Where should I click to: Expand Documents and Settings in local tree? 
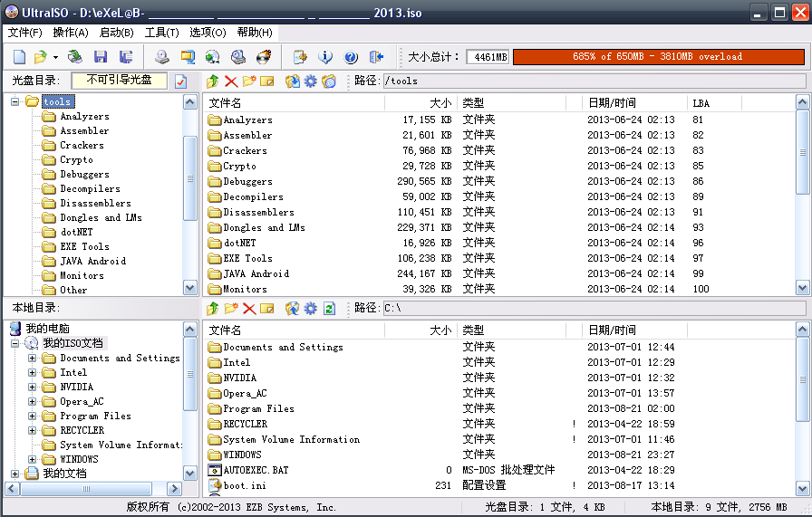32,359
